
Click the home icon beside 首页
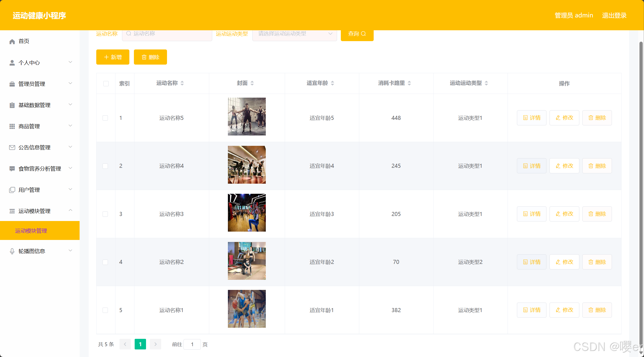coord(12,41)
